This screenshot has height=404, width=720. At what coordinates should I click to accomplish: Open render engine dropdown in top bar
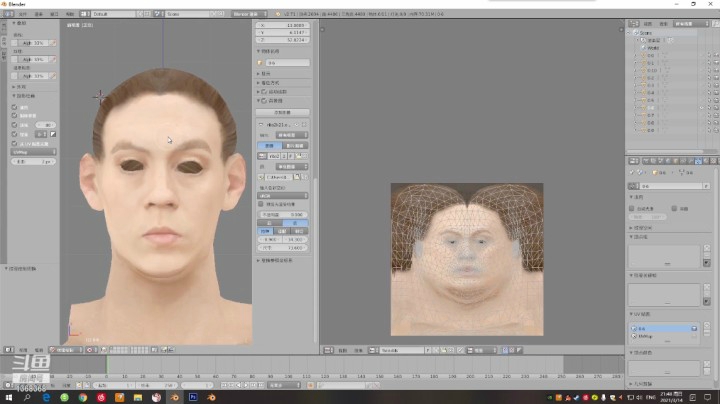pos(249,14)
